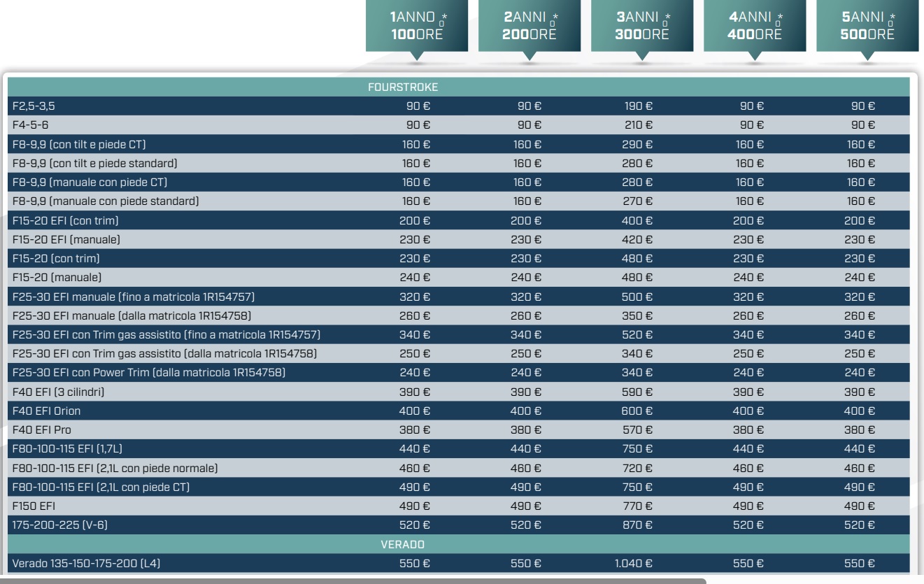Click Verado L4 price under 1 ANNO column

click(415, 563)
